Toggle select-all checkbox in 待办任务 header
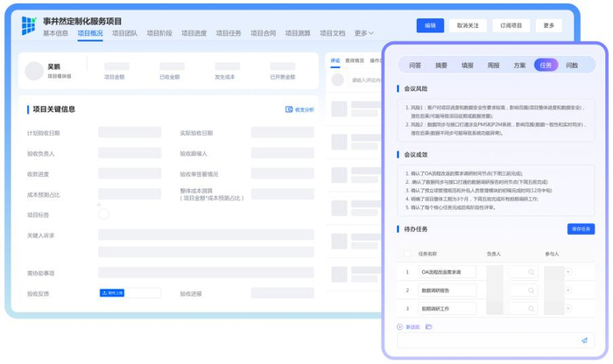Viewport: 613px width, 364px height. (x=405, y=254)
